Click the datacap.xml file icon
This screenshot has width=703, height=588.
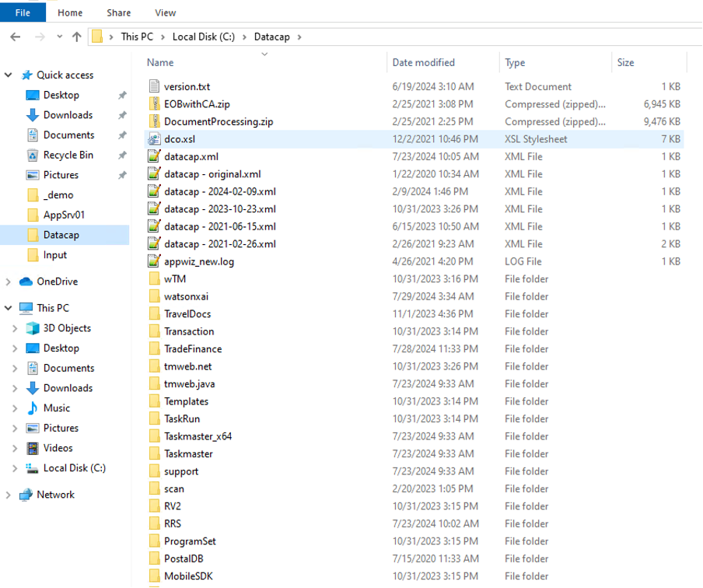pos(153,156)
